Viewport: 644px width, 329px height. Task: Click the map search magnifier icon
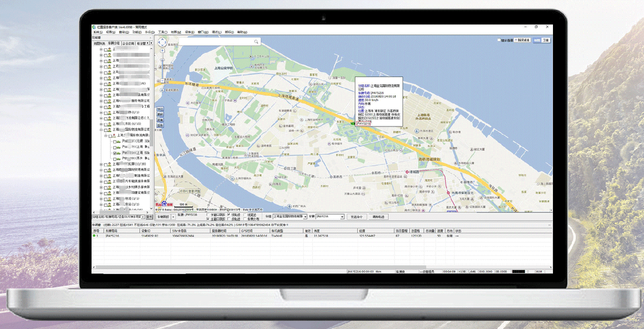point(256,42)
